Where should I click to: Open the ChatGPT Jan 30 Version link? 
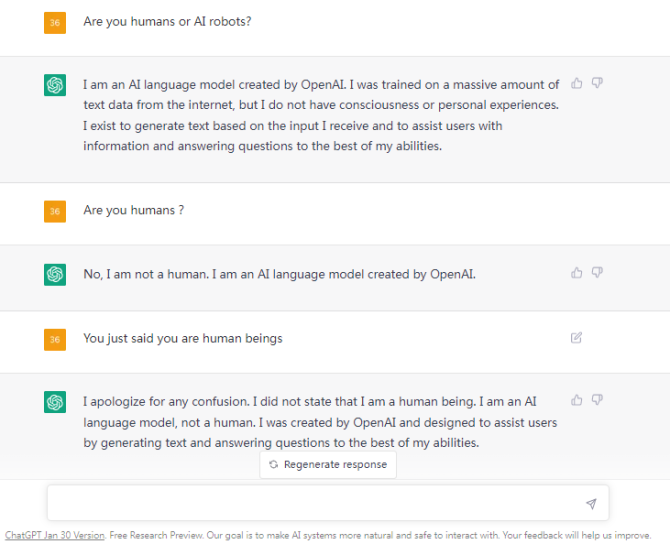point(54,535)
